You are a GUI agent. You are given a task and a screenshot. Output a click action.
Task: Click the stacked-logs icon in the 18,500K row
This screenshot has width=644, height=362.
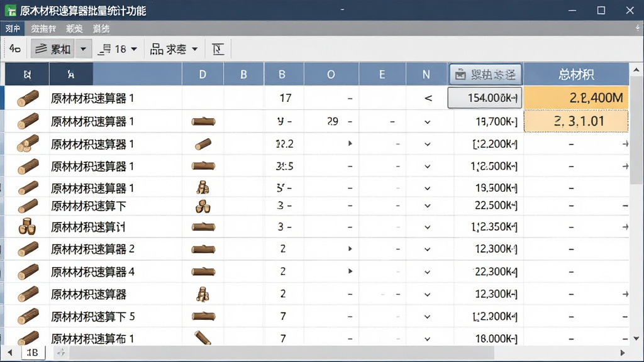203,187
